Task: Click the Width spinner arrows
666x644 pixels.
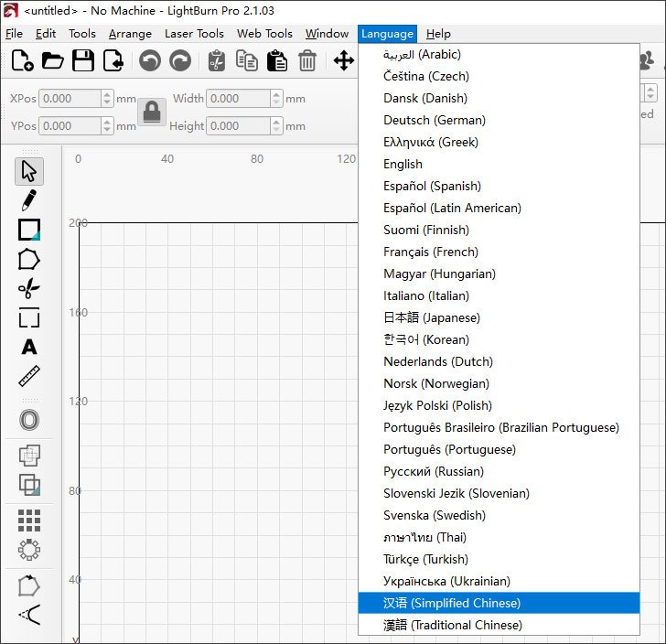Action: [276, 99]
